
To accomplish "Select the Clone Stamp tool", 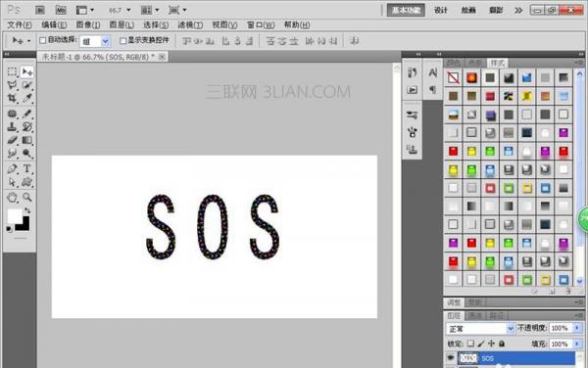I will pyautogui.click(x=12, y=127).
